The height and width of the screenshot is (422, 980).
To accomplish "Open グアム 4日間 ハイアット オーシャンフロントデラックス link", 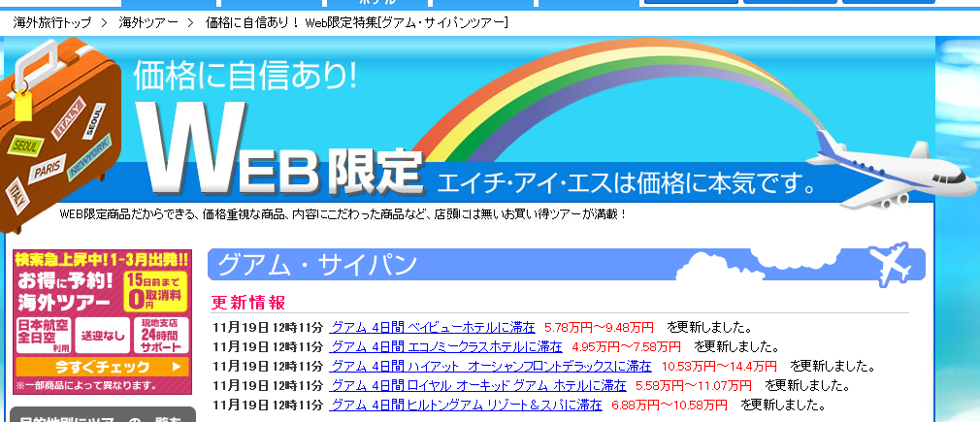I will click(491, 366).
